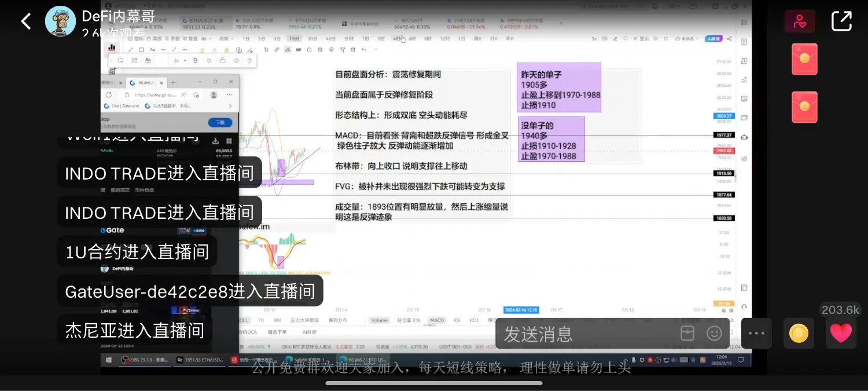Open the emoji smiley picker
This screenshot has height=391, width=868.
tap(715, 333)
